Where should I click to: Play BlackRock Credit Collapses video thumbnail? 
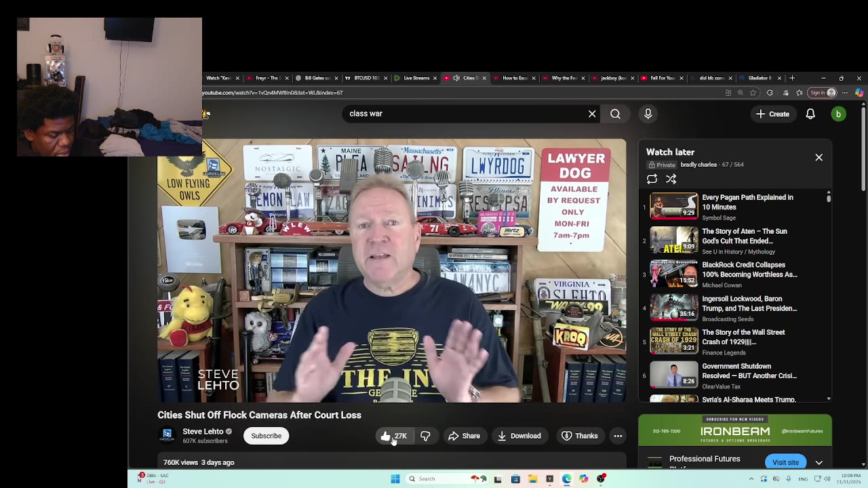[673, 274]
